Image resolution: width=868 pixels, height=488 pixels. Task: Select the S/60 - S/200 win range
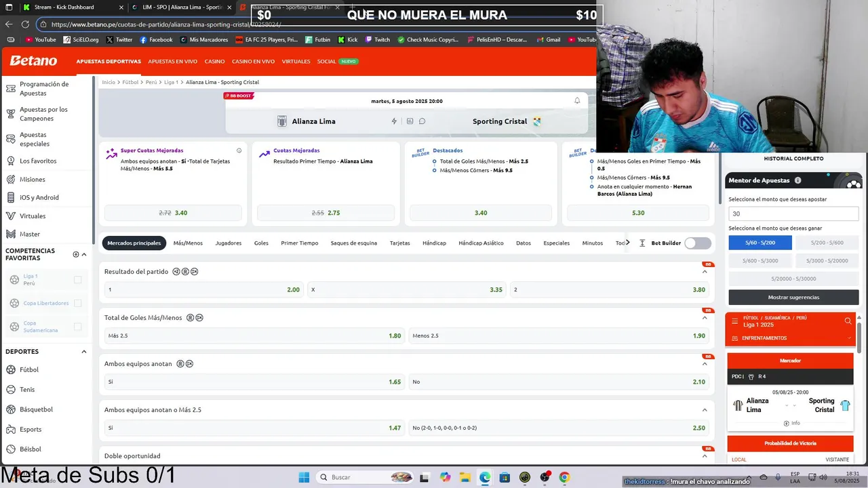(759, 243)
